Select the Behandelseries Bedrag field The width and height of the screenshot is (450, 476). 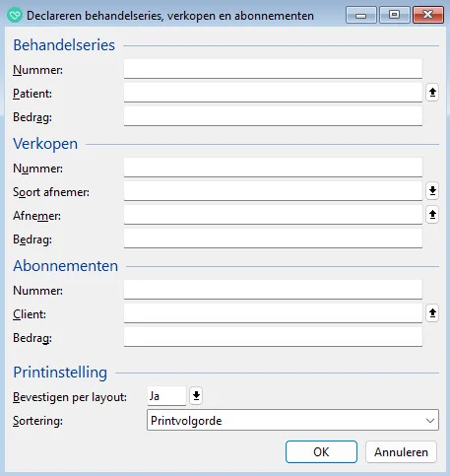(273, 116)
